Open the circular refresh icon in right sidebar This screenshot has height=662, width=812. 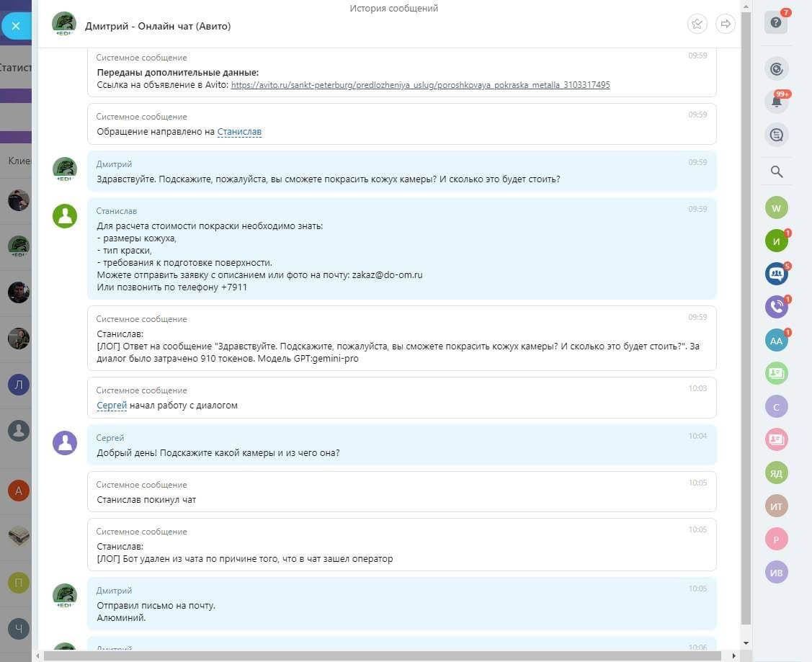click(x=776, y=69)
